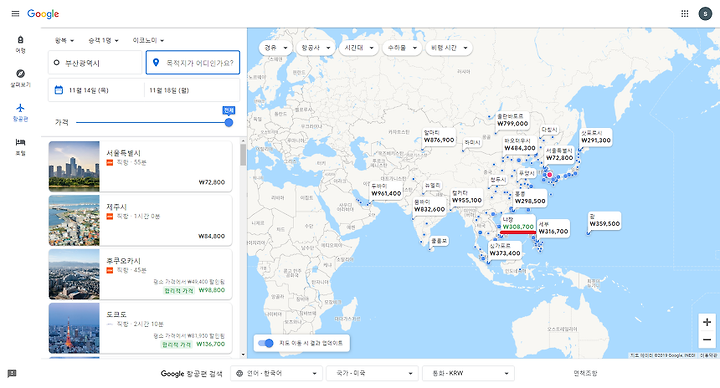This screenshot has height=388, width=720.
Task: Open the Explore compass icon in sidebar
Action: click(x=20, y=73)
